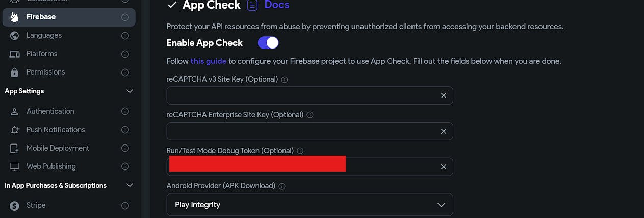Click the info icon beside Languages
Screen dimensions: 644x218
tap(125, 36)
